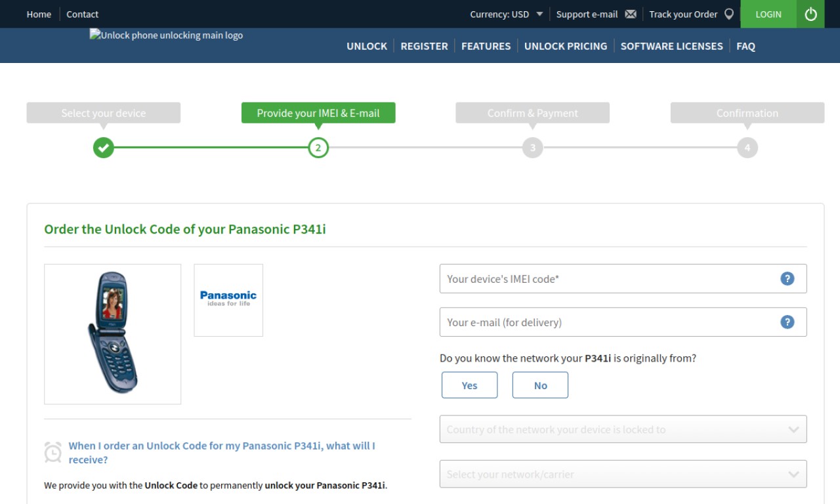Click into the device IMEI code field
This screenshot has height=504, width=840.
[623, 279]
